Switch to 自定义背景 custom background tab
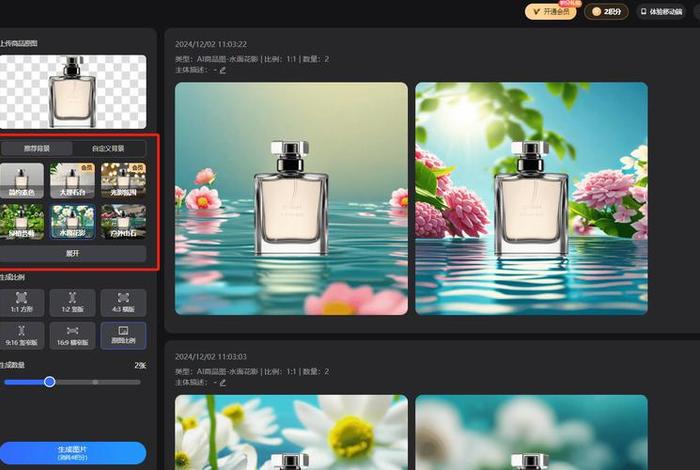The width and height of the screenshot is (700, 470). (x=110, y=148)
